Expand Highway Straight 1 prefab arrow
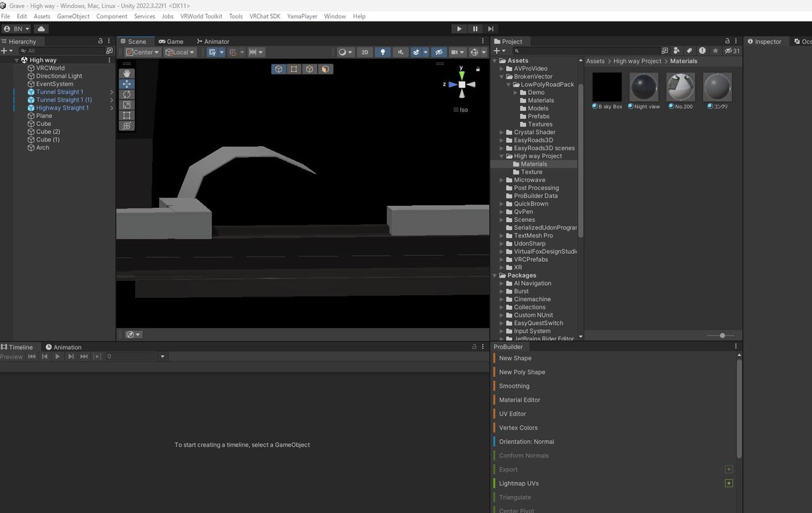 [111, 108]
